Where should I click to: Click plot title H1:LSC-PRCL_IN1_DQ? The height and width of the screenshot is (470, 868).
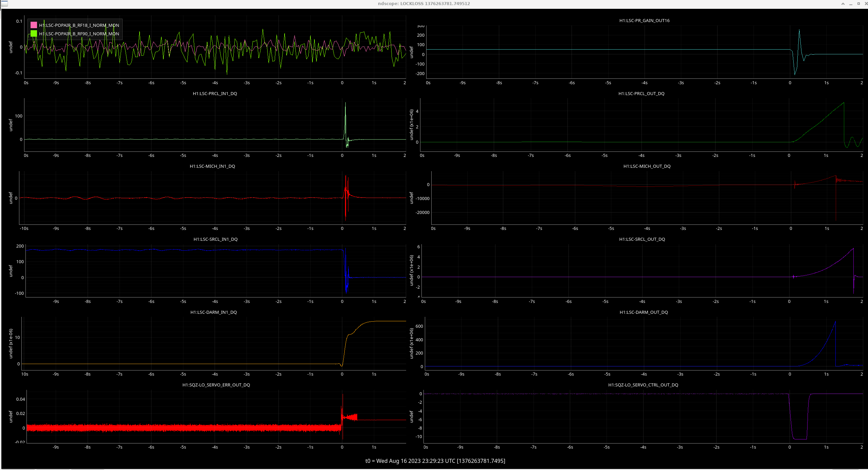click(215, 93)
